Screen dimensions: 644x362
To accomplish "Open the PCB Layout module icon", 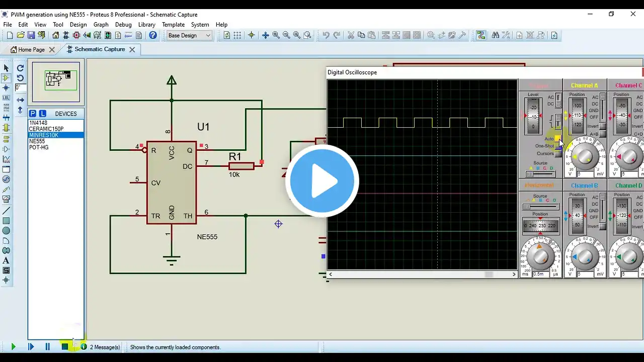I will (x=76, y=35).
